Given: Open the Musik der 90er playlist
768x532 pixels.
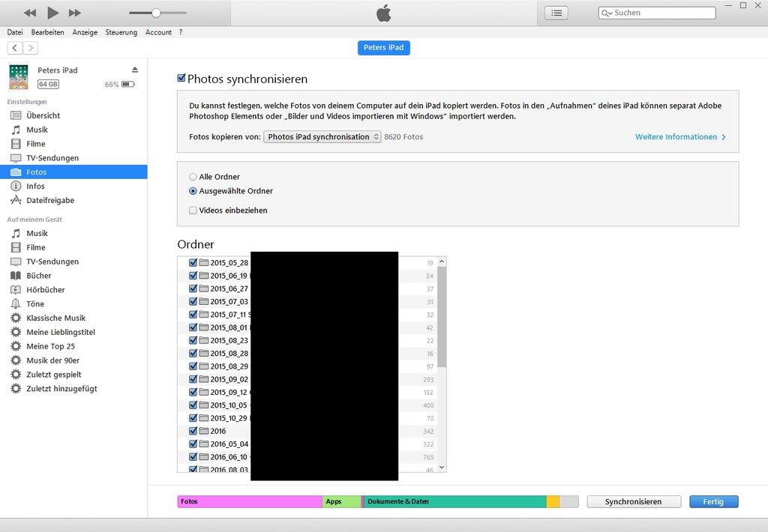Looking at the screenshot, I should pos(73,360).
